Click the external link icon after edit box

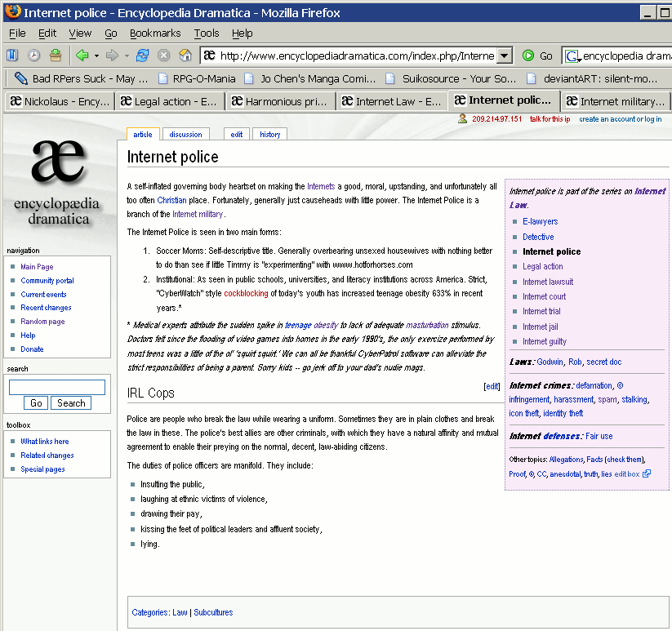click(x=647, y=473)
